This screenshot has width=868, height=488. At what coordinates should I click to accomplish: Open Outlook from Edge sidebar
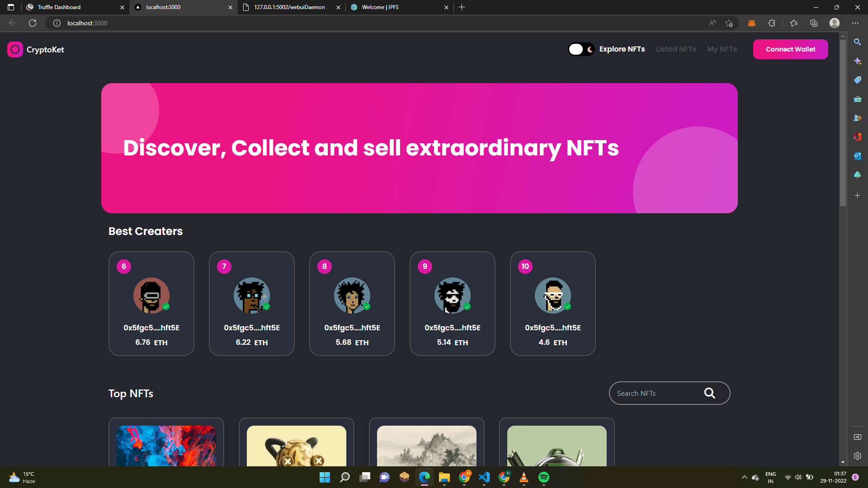tap(857, 156)
